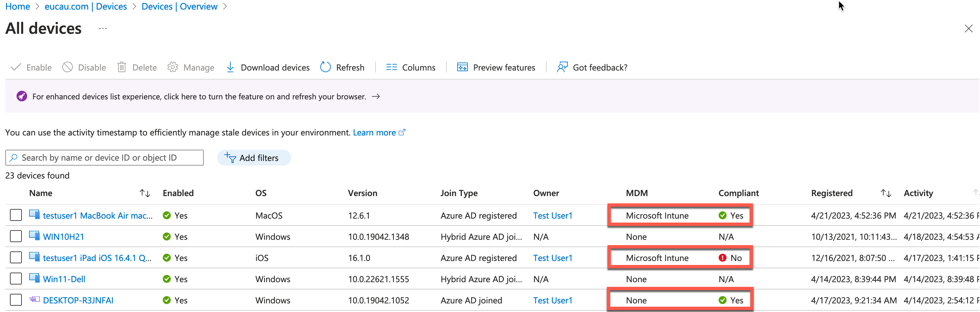Click the Download devices arrow icon
Image resolution: width=980 pixels, height=312 pixels.
pyautogui.click(x=230, y=68)
